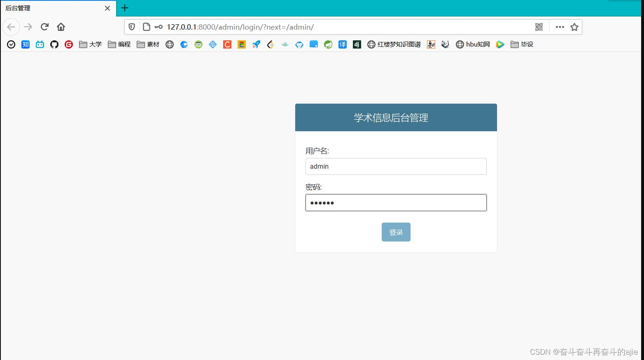Open the green Spring leaf bookmark
This screenshot has height=360, width=644.
click(328, 44)
